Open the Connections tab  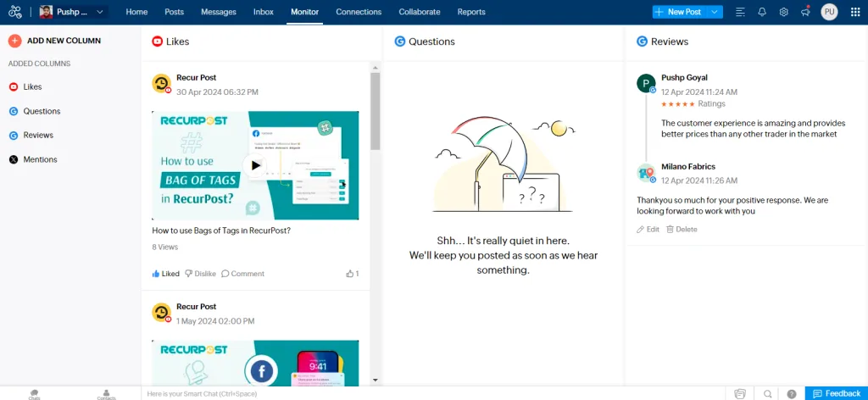tap(359, 12)
